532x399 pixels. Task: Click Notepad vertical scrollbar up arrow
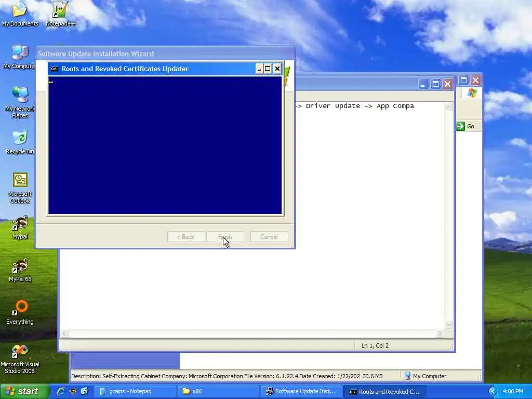coord(448,107)
